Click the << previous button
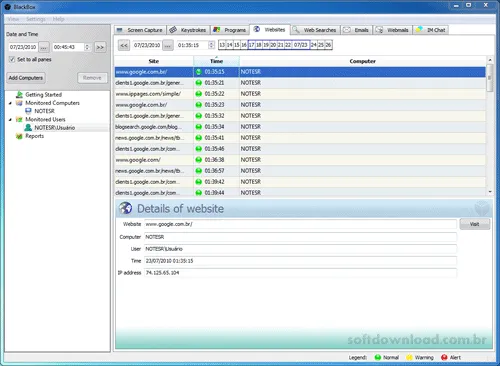The height and width of the screenshot is (366, 500). (x=124, y=45)
